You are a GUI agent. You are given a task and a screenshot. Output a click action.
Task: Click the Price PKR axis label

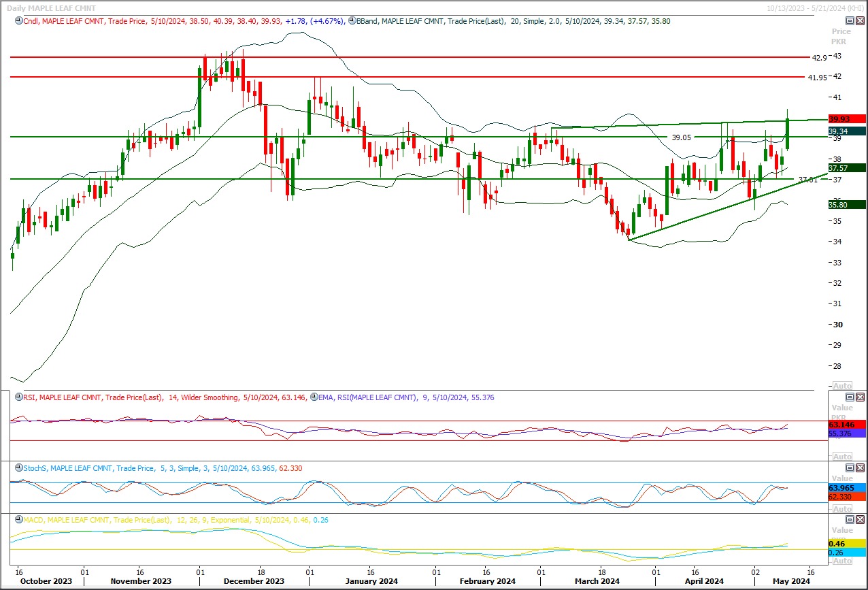841,37
